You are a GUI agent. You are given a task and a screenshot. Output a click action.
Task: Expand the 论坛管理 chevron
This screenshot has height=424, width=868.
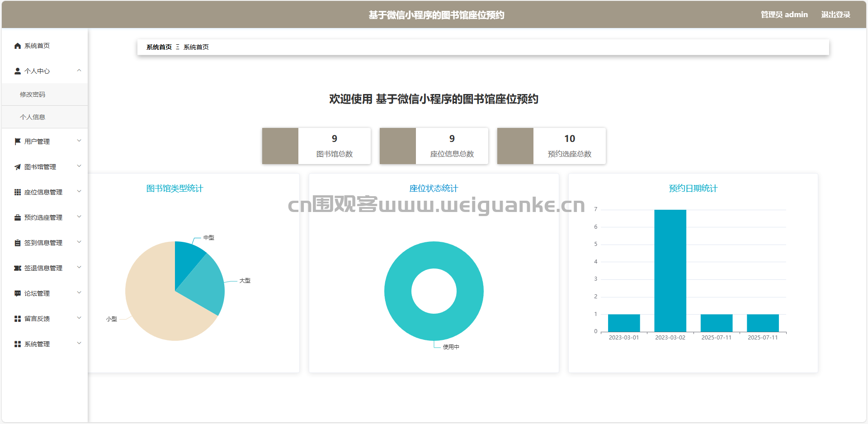pyautogui.click(x=79, y=292)
